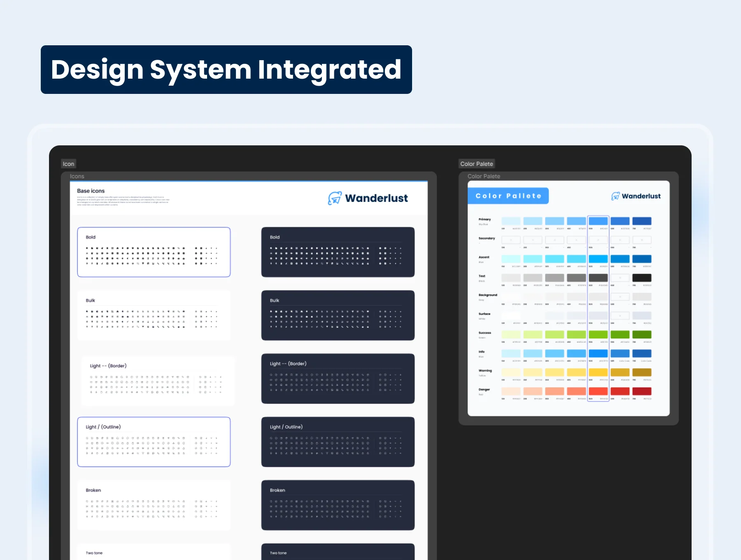Click the "Warning" row label
Viewport: 741px width, 560px height.
pyautogui.click(x=485, y=371)
